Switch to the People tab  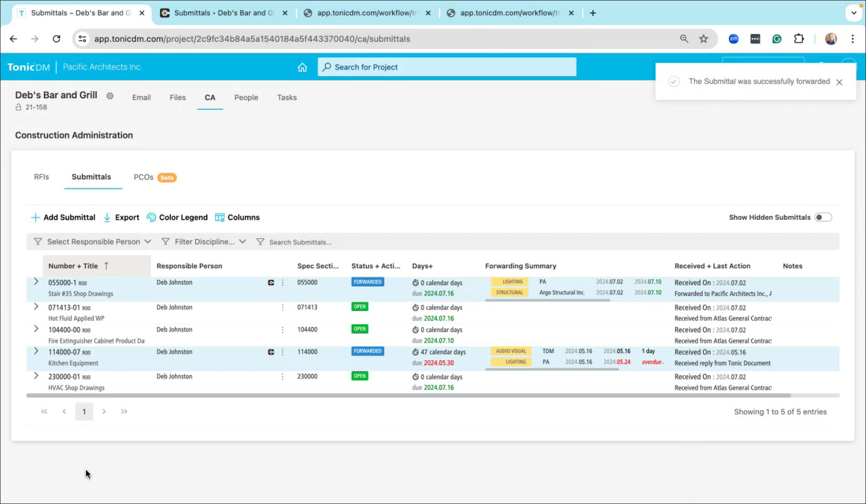click(246, 97)
